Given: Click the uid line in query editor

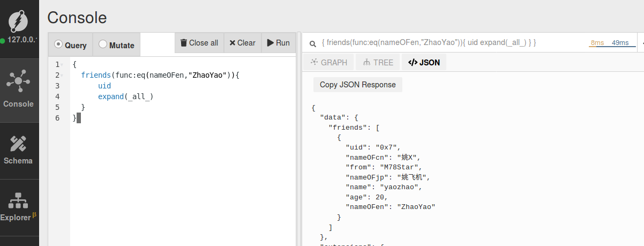Looking at the screenshot, I should pyautogui.click(x=104, y=86).
